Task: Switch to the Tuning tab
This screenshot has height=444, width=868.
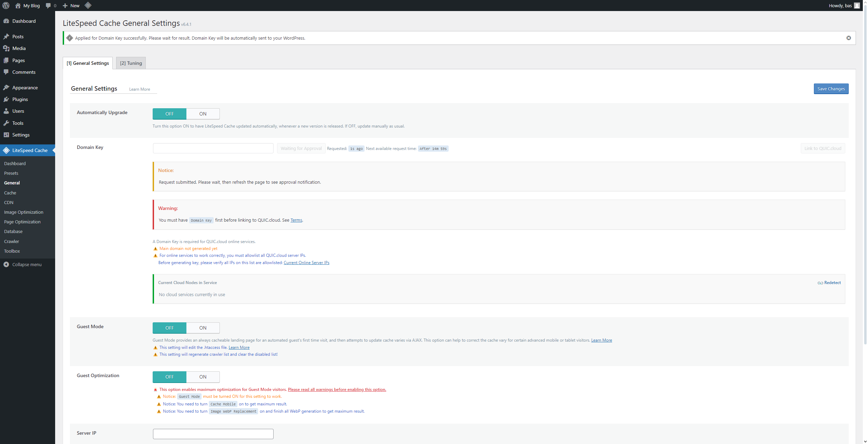Action: point(131,63)
